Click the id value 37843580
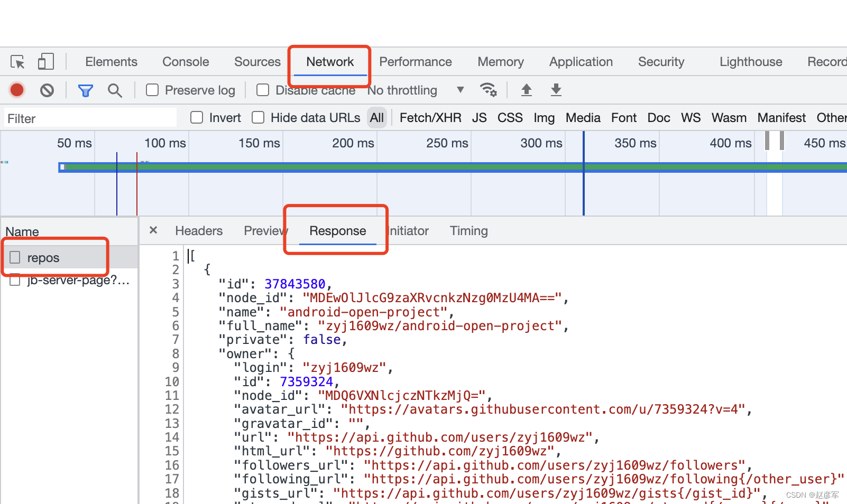The image size is (847, 504). pos(294,284)
